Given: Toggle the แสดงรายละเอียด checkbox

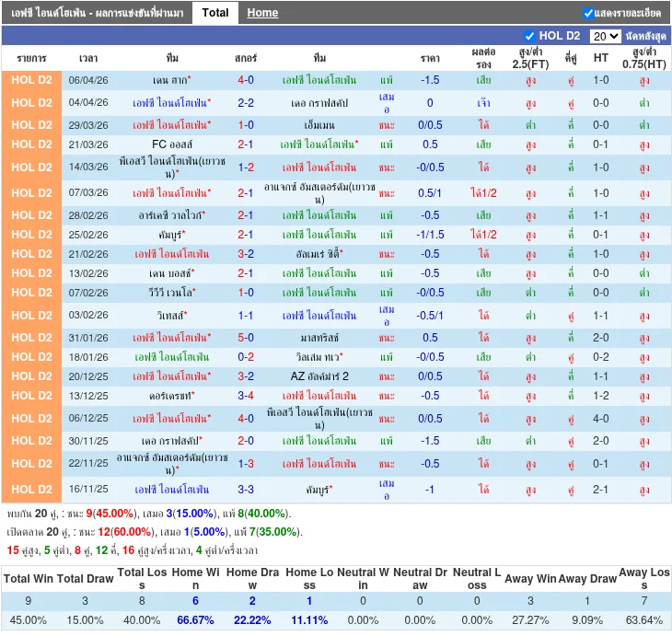Looking at the screenshot, I should click(x=589, y=13).
